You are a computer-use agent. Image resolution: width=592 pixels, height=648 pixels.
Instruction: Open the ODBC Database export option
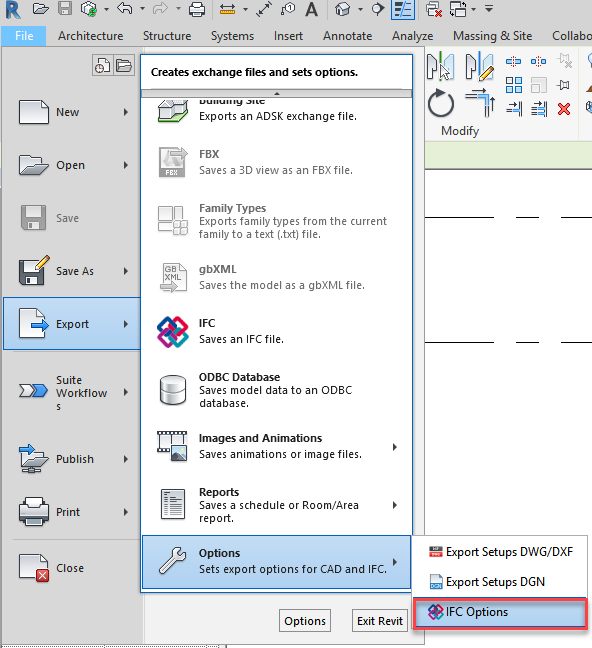276,390
